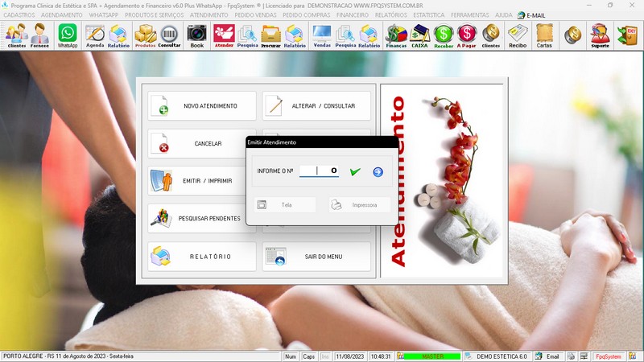Open the AJUDA menu
Viewport: 644px width, 362px height.
tap(504, 14)
